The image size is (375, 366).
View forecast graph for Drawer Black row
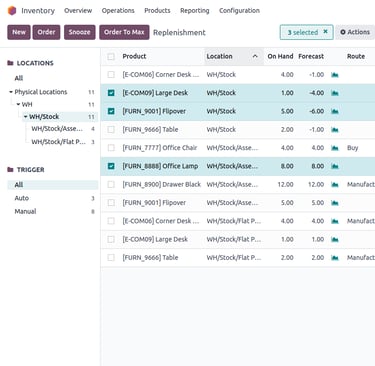[x=335, y=185]
